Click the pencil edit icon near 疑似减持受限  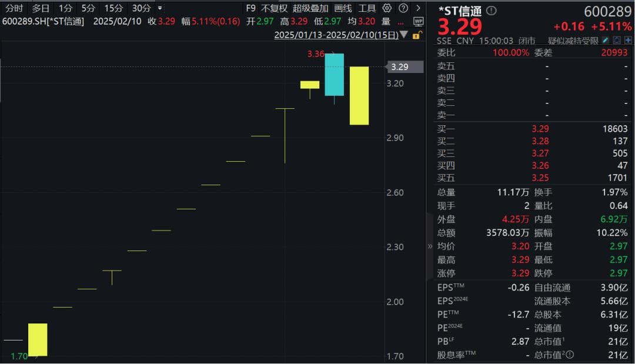click(x=605, y=40)
